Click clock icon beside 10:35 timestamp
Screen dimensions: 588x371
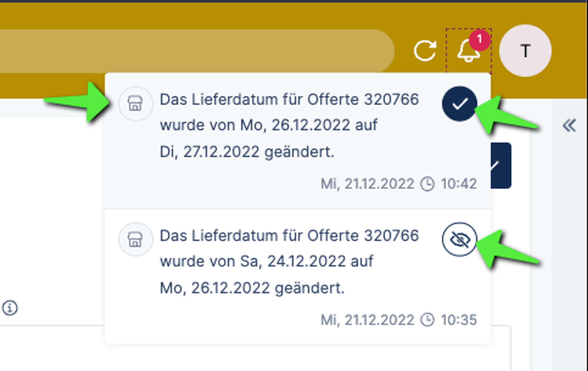[427, 320]
